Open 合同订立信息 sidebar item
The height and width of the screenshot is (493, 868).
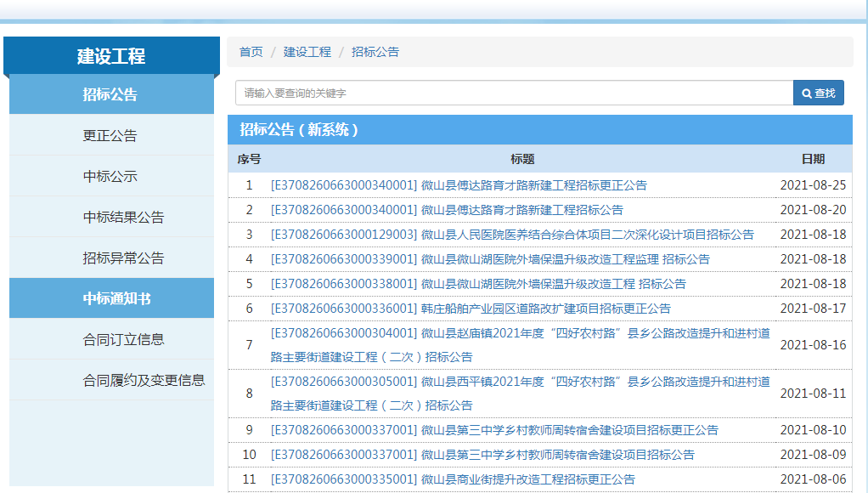point(123,339)
